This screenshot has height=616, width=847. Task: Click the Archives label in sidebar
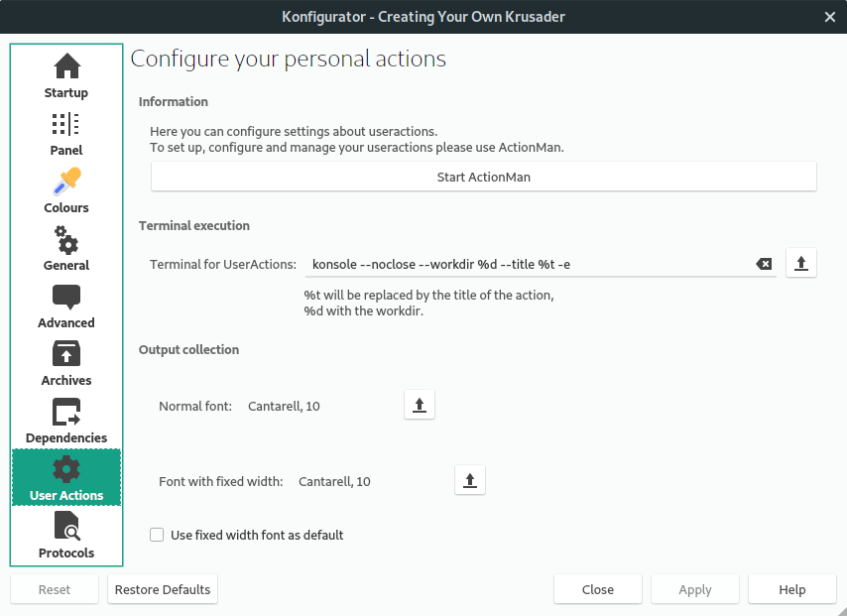pyautogui.click(x=65, y=380)
